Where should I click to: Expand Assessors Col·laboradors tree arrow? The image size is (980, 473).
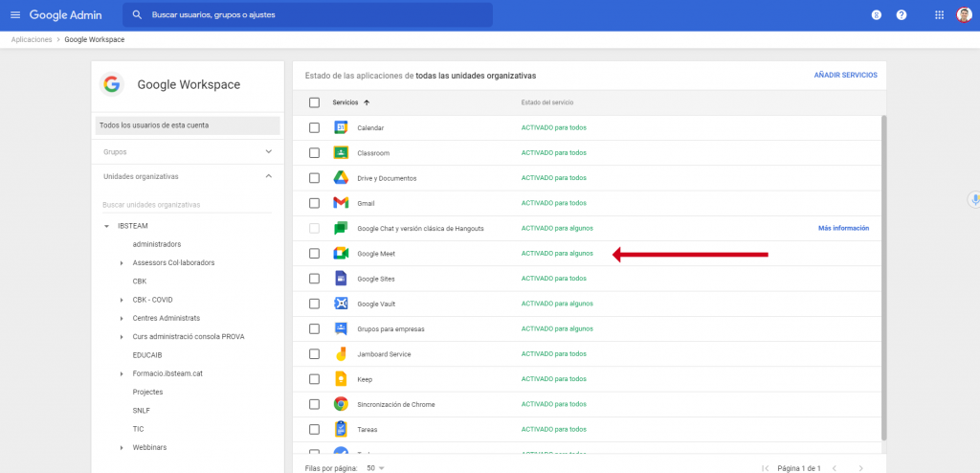pos(122,262)
